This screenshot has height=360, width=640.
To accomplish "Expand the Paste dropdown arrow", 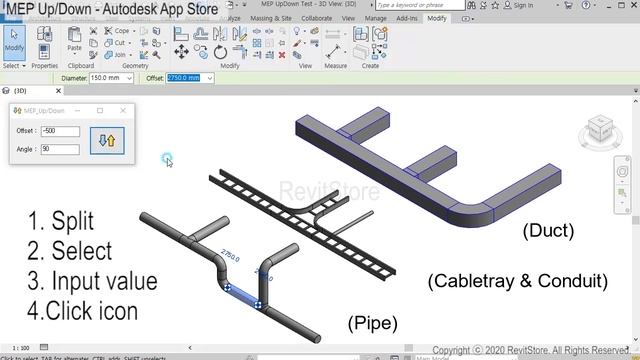I will 74,54.
